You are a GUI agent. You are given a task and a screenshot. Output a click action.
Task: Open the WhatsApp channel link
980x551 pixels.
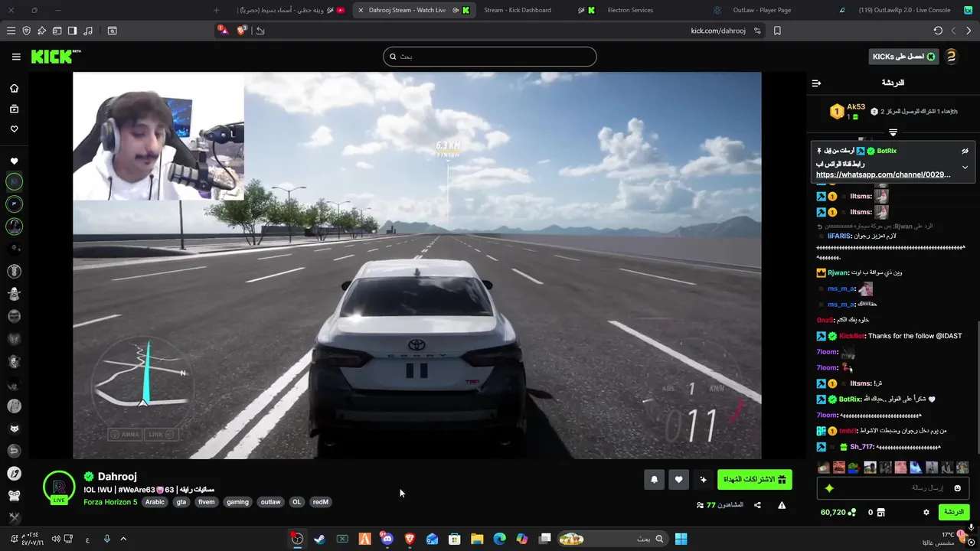(x=883, y=174)
